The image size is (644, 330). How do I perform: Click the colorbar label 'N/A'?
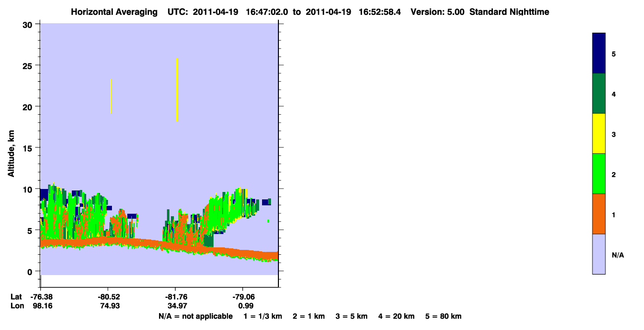click(x=617, y=254)
